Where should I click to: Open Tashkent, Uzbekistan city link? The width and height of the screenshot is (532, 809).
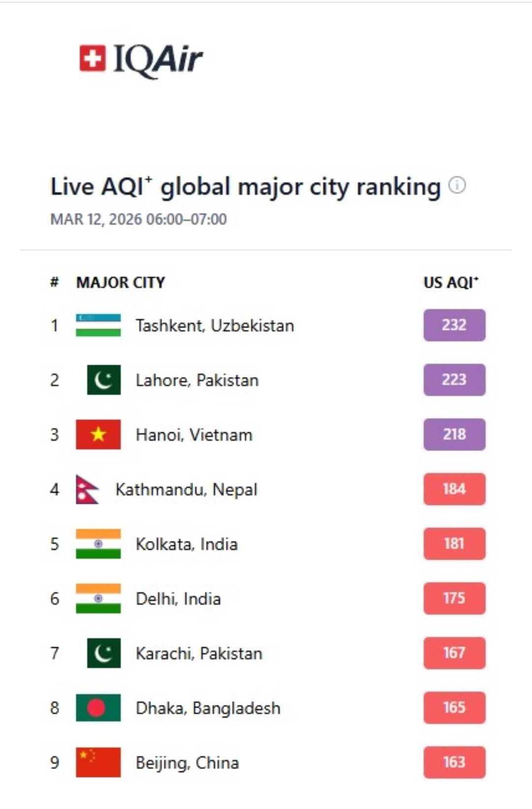pyautogui.click(x=215, y=326)
